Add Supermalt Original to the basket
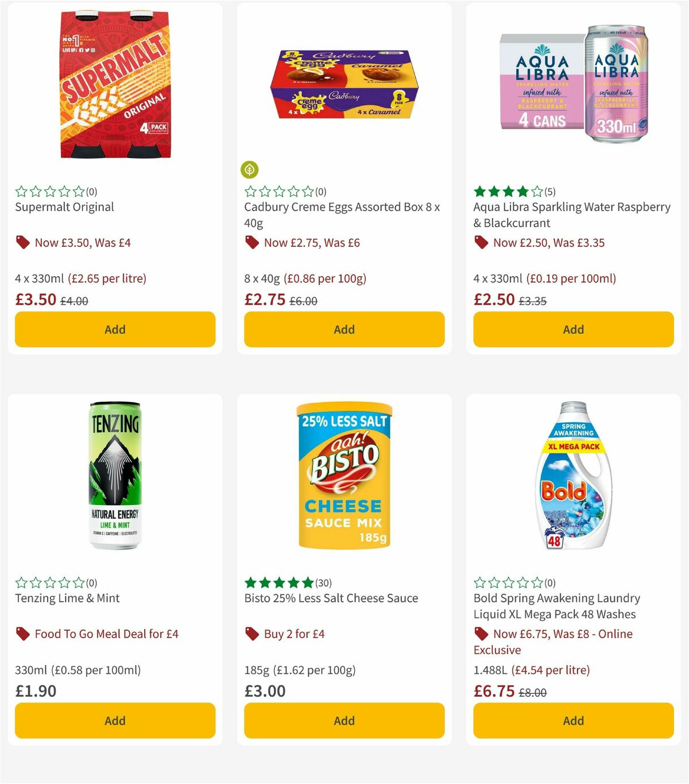 click(x=115, y=329)
